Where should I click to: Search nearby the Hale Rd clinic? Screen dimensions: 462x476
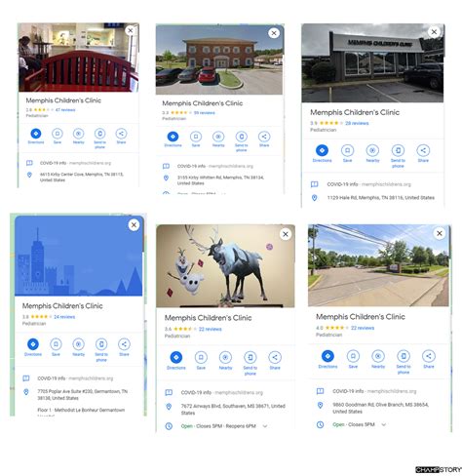pyautogui.click(x=372, y=150)
